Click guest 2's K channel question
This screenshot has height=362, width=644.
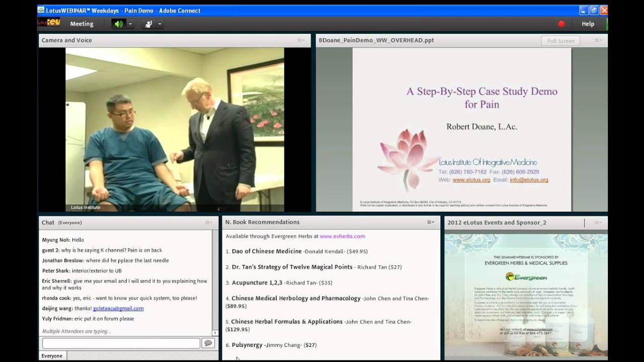pyautogui.click(x=102, y=250)
